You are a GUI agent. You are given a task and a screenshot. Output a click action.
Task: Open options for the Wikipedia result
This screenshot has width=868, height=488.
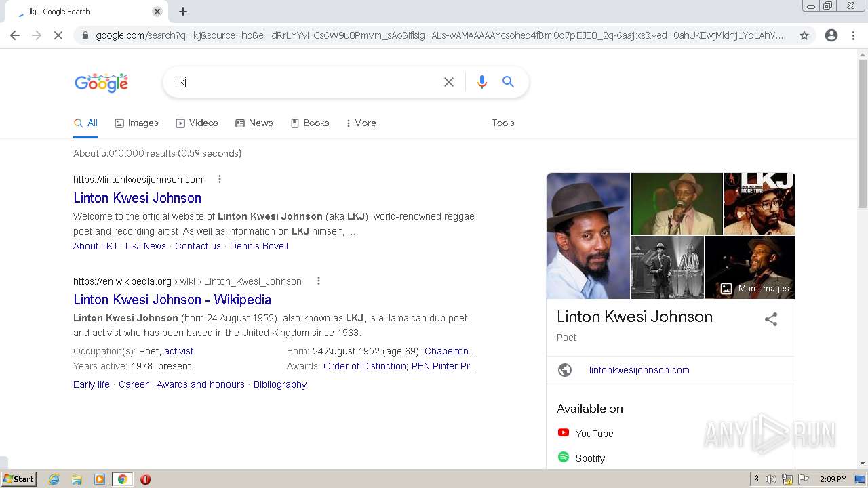[x=318, y=281]
